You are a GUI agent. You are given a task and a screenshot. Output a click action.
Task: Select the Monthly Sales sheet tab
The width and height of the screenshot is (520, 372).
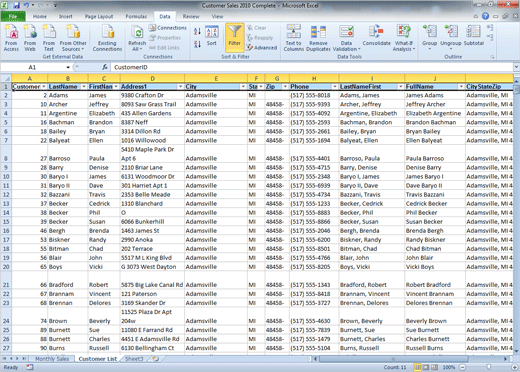tap(52, 359)
